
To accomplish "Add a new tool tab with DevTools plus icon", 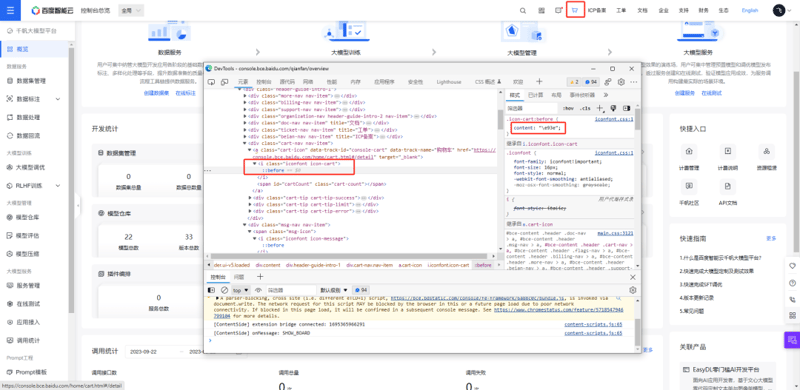I will (539, 82).
